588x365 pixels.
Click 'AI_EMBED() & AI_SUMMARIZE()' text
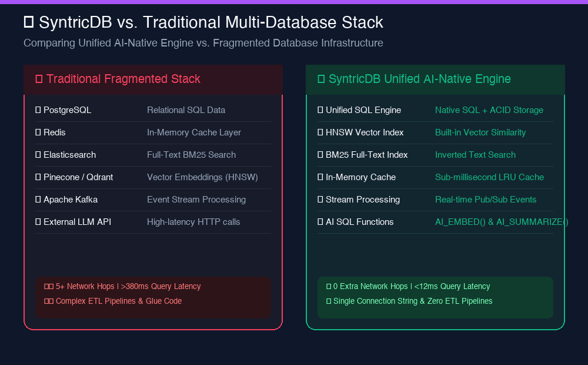[502, 222]
